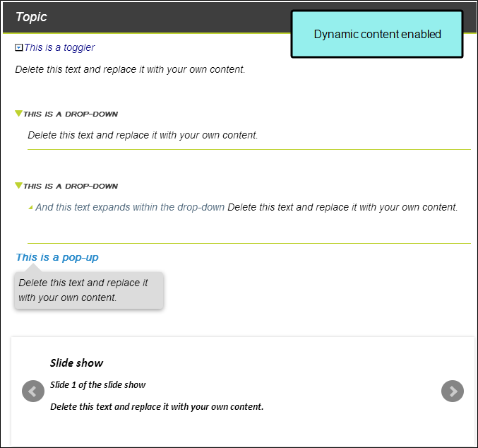Click the 'Slide show' heading

coord(76,363)
